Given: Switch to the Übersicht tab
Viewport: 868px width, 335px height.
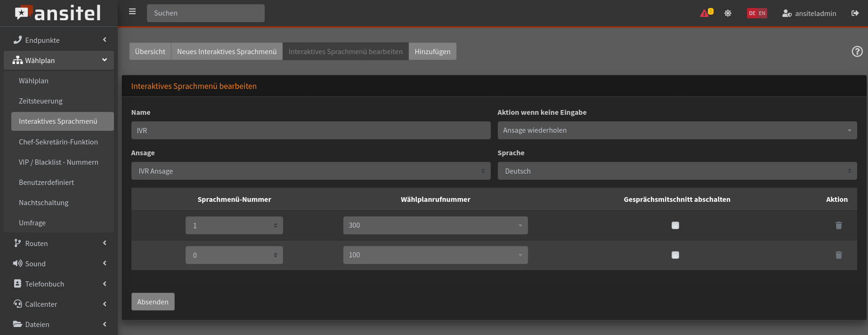Looking at the screenshot, I should coord(150,51).
